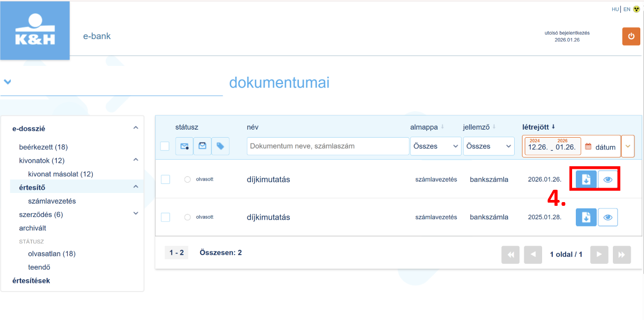The image size is (644, 320).
Task: Open the jellemző Összes dropdown
Action: (x=488, y=146)
